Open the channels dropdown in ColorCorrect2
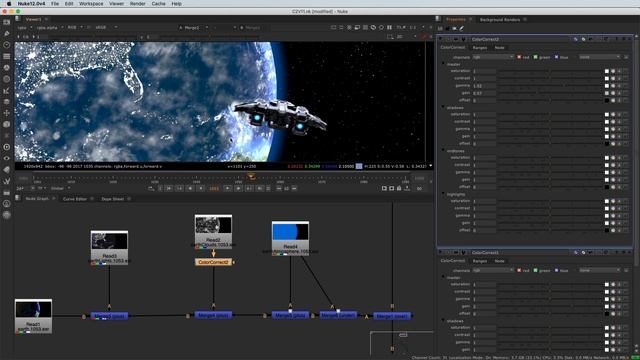 pos(493,57)
